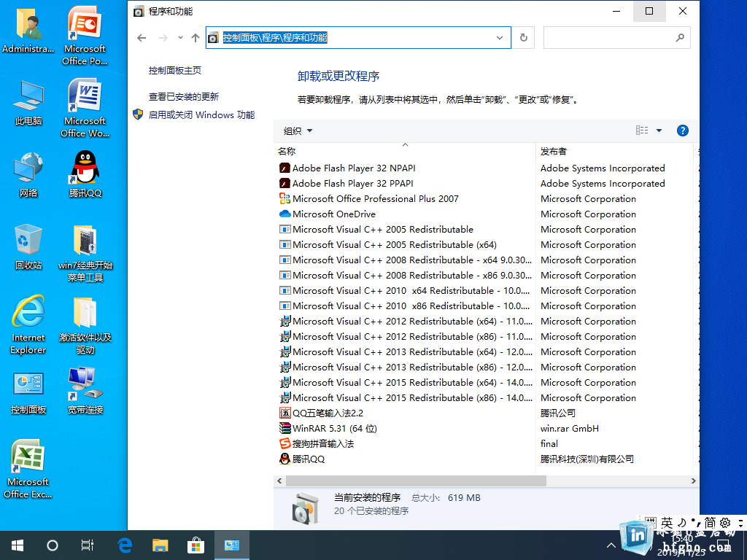Click the horizontal scrollbar right arrow
747x560 pixels.
click(x=693, y=481)
